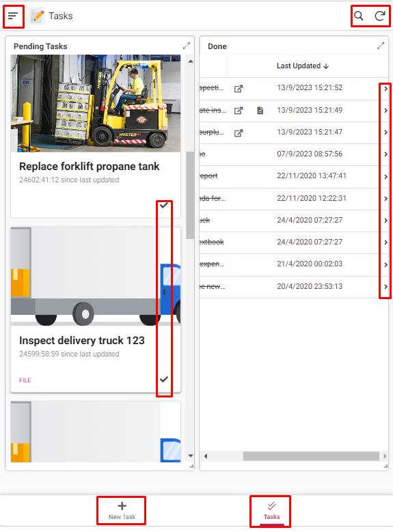393x532 pixels.
Task: Open the hamburger menu icon
Action: tap(13, 16)
